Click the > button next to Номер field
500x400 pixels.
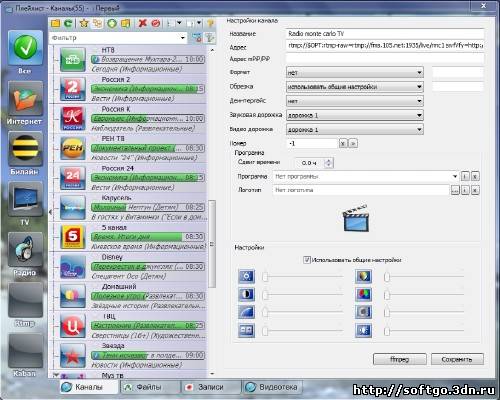click(x=353, y=143)
